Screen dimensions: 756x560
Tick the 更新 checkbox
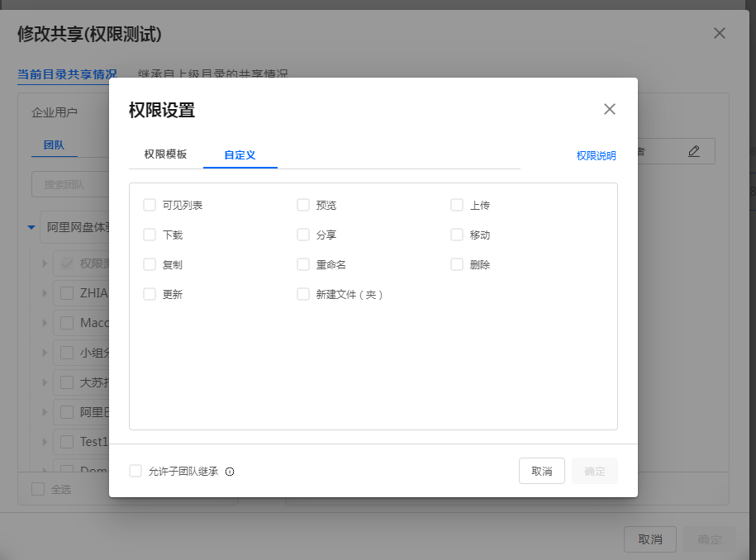150,294
